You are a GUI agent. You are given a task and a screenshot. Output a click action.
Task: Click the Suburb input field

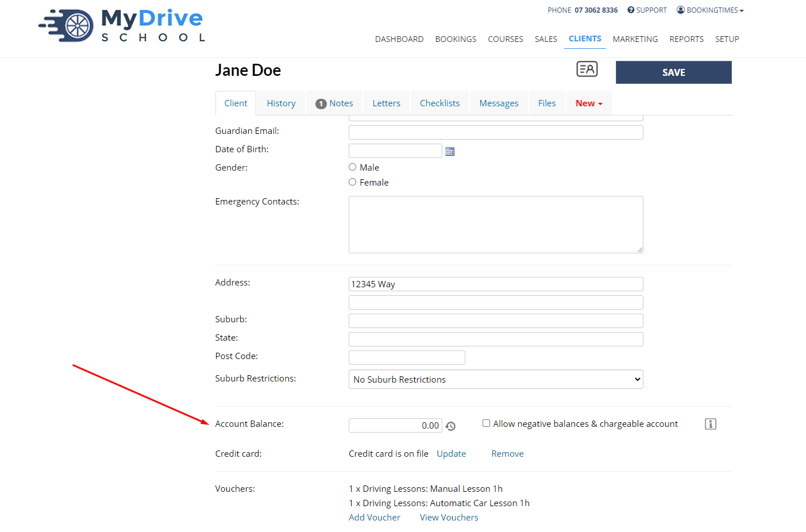point(496,321)
